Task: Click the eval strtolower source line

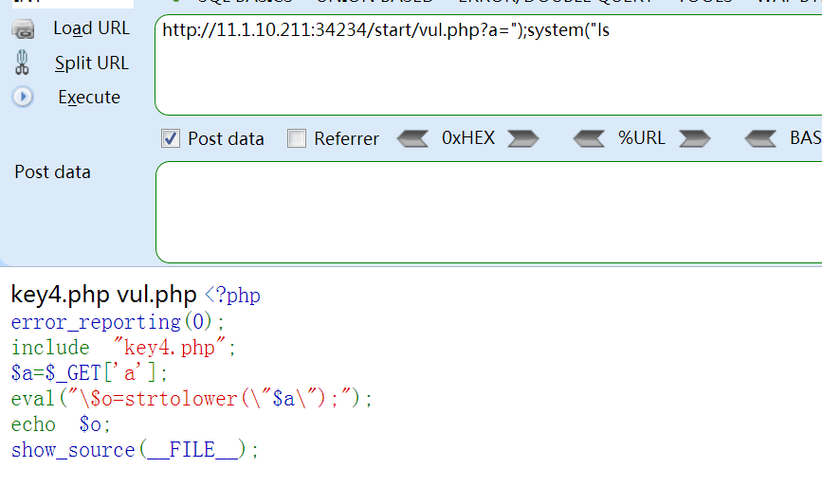Action: tap(192, 399)
